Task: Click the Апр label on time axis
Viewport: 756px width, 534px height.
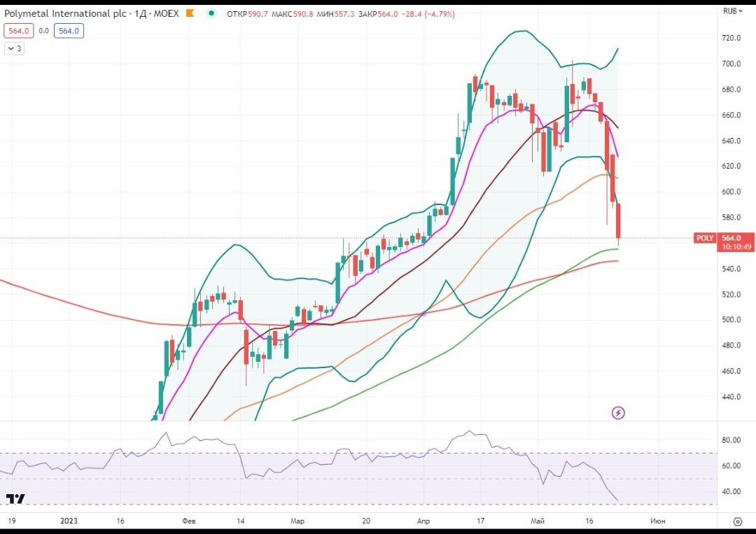Action: coord(423,521)
